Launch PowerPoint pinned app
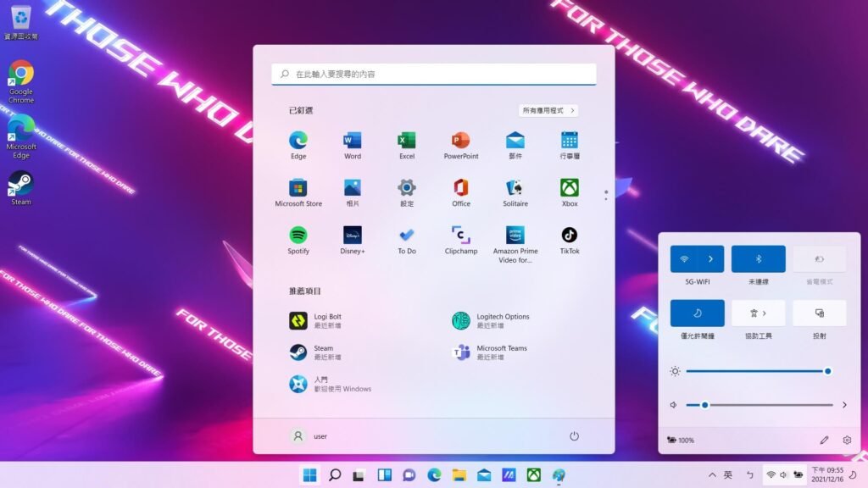This screenshot has height=488, width=868. [x=460, y=146]
